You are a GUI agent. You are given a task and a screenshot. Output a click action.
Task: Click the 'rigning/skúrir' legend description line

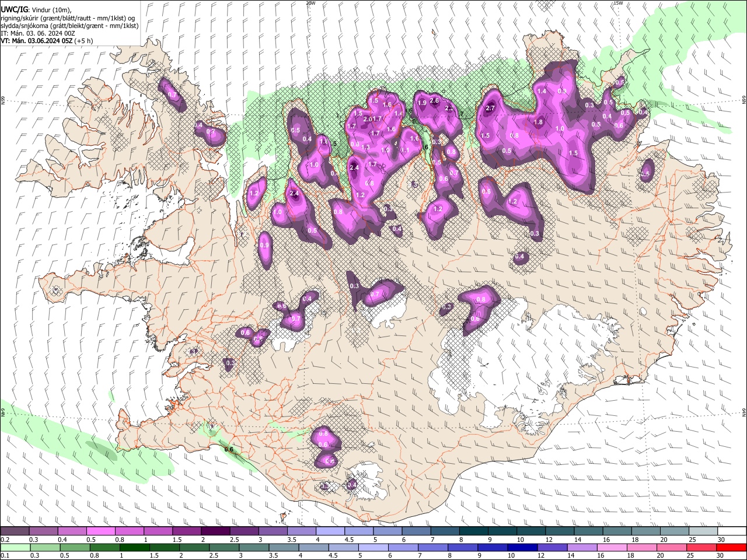(x=68, y=18)
